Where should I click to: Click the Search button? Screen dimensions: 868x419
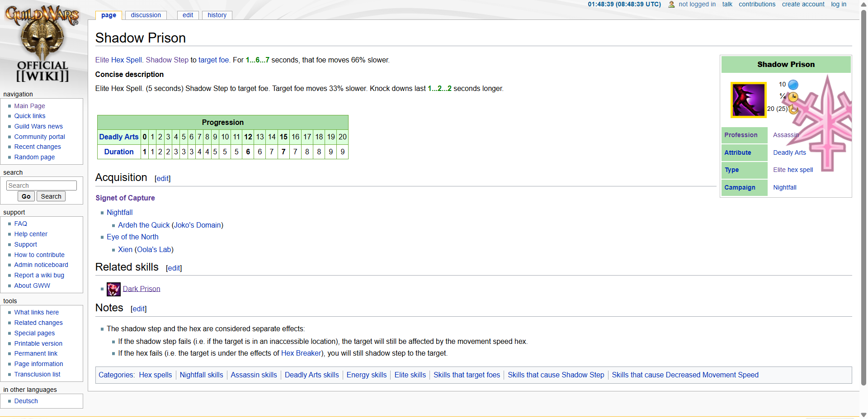[51, 196]
